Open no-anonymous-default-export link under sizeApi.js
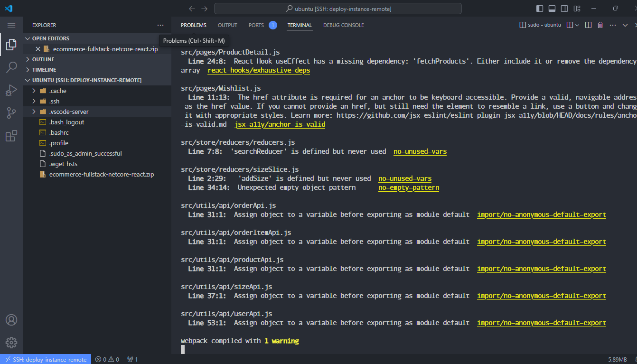Screen dimensions: 637x364 542,296
